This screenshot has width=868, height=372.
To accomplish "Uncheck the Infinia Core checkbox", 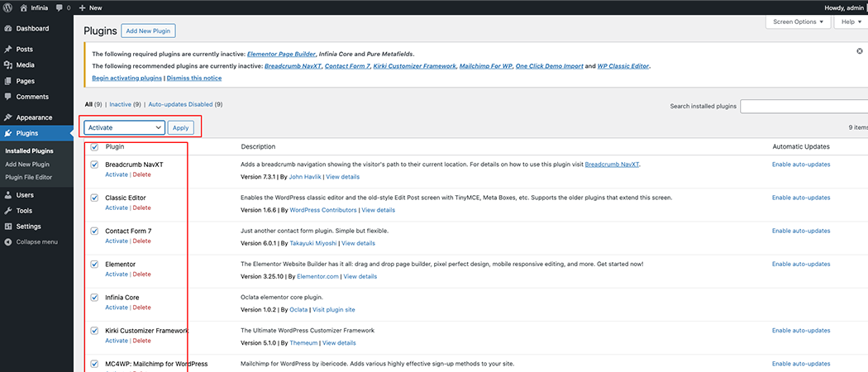I will (94, 298).
